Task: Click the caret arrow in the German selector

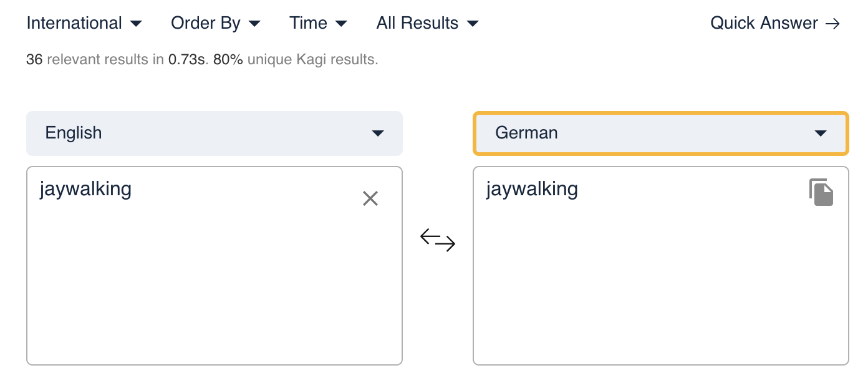Action: (x=821, y=133)
